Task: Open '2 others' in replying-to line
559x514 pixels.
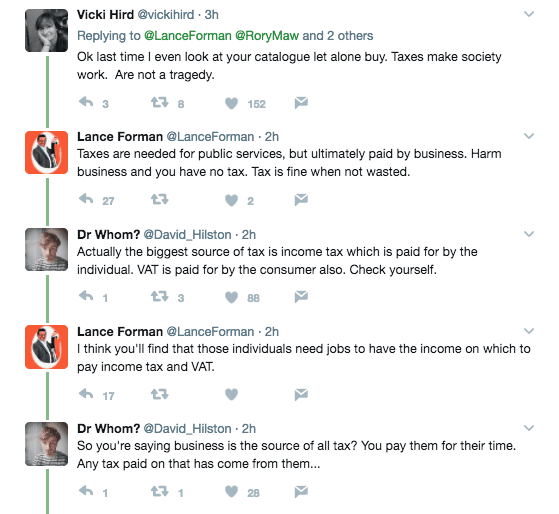Action: click(350, 36)
